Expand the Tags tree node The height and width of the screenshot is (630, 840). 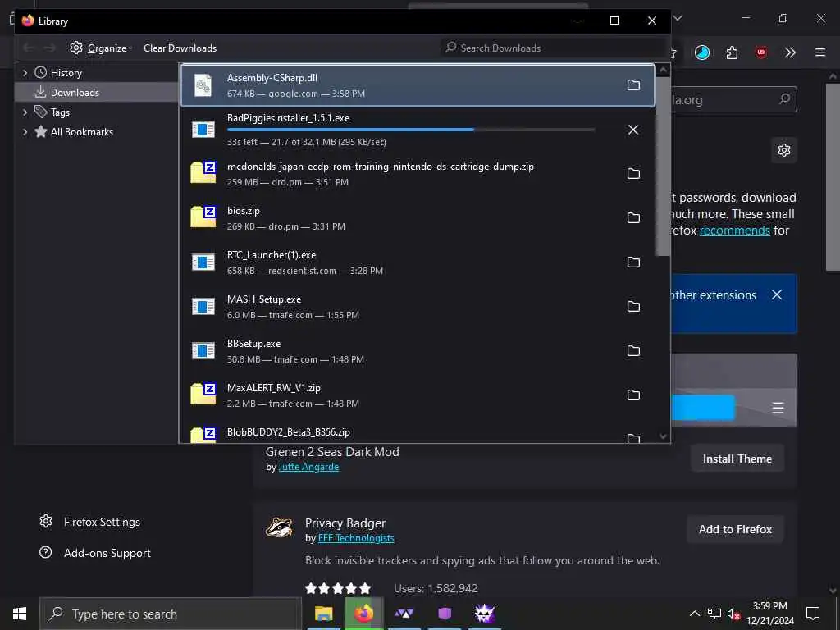[x=25, y=112]
